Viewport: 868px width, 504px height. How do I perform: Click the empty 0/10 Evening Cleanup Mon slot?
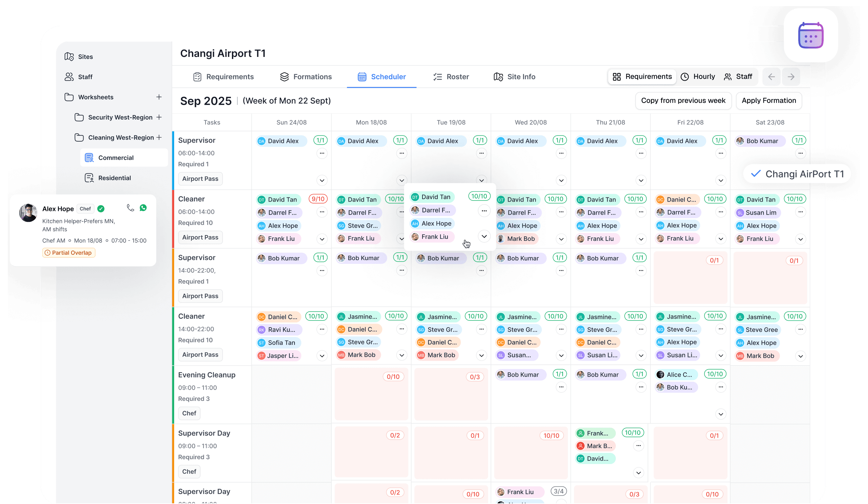pos(371,394)
